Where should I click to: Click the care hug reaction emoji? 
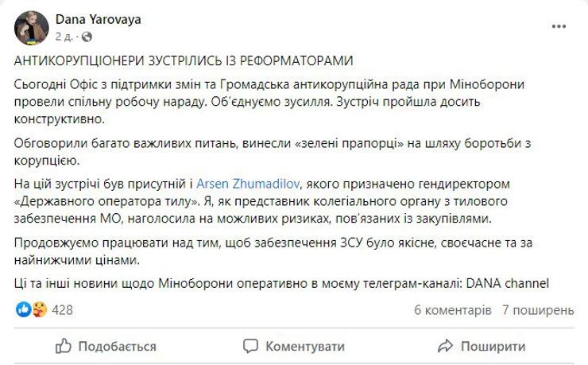(x=40, y=309)
